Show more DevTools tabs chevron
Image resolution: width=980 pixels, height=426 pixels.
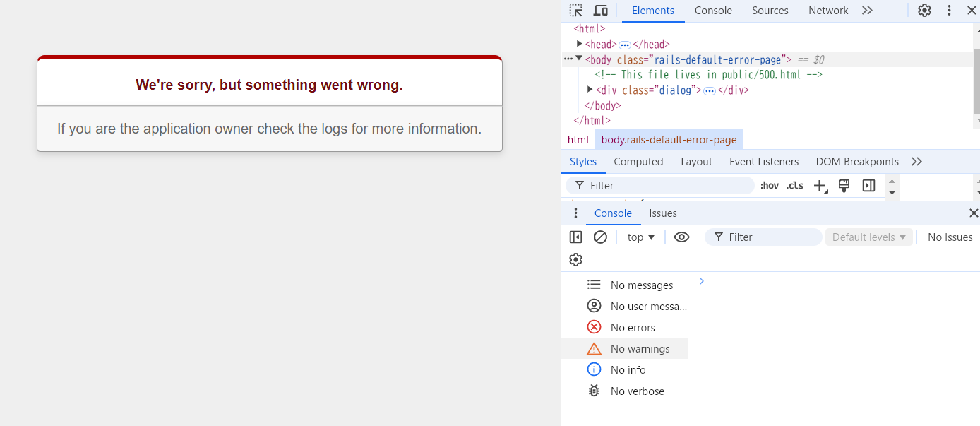point(867,11)
